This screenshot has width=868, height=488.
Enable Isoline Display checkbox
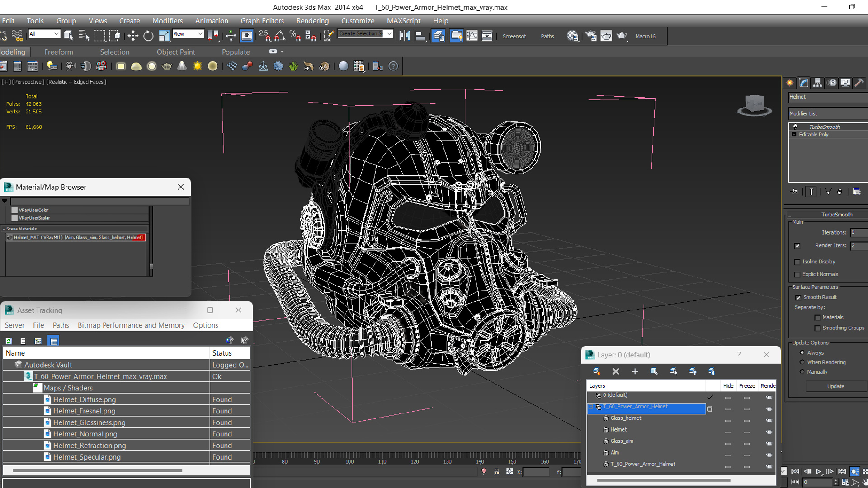[797, 262]
